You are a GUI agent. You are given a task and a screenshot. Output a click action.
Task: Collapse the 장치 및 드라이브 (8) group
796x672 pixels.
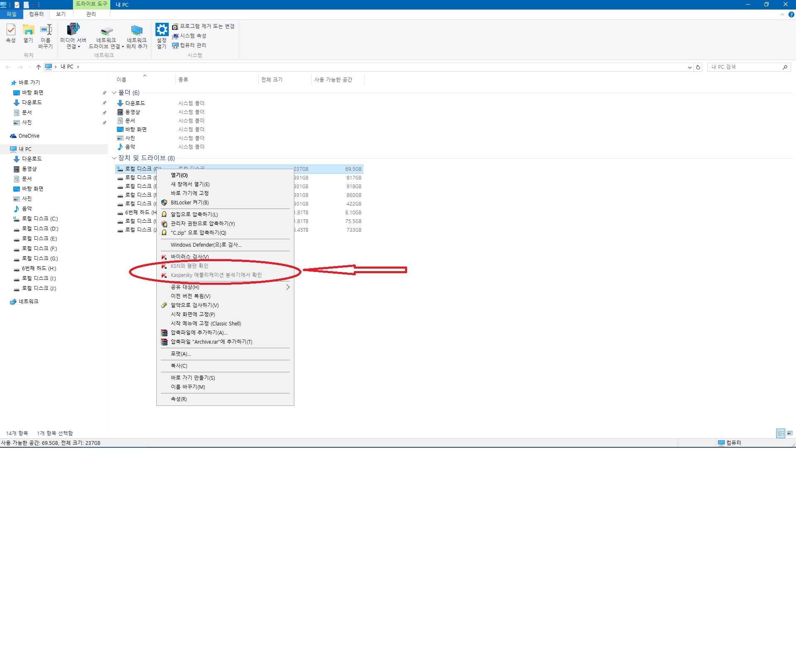(x=114, y=158)
